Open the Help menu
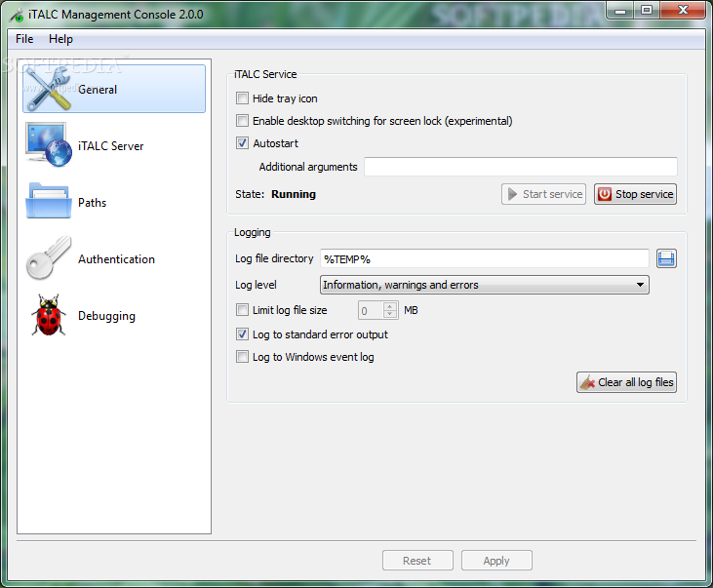 click(x=60, y=39)
